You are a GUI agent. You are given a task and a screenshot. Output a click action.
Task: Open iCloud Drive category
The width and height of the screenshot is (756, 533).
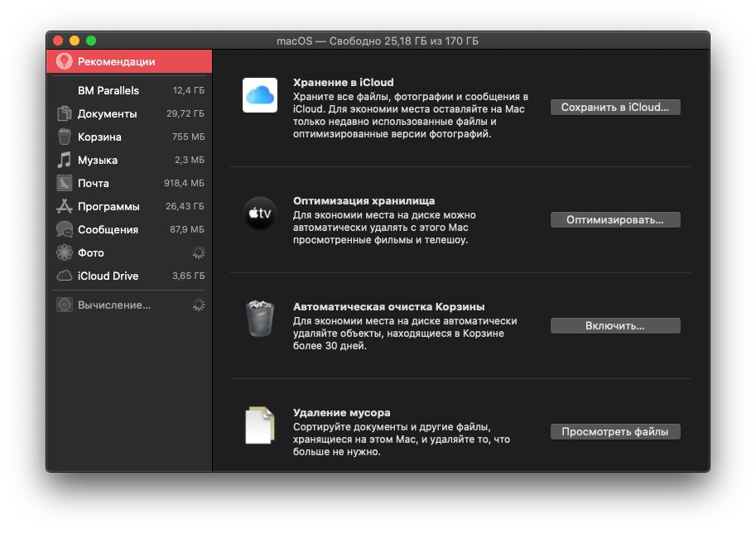click(x=129, y=276)
